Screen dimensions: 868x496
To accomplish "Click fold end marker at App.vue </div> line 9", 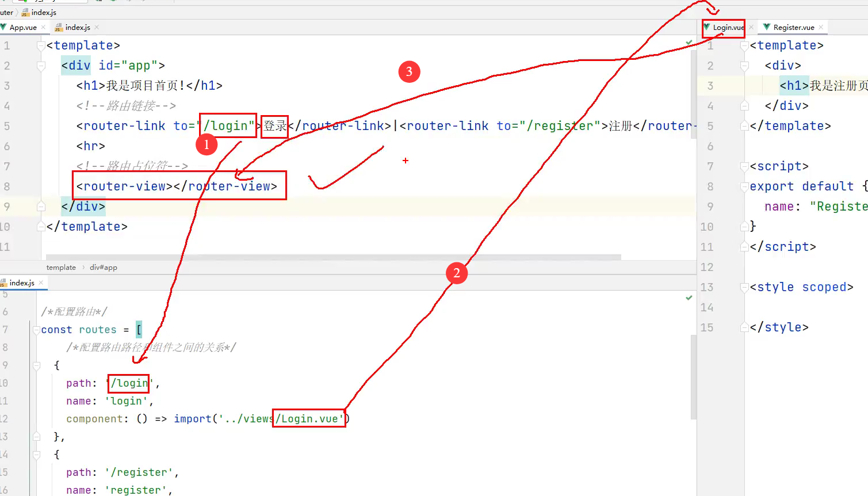I will 41,206.
